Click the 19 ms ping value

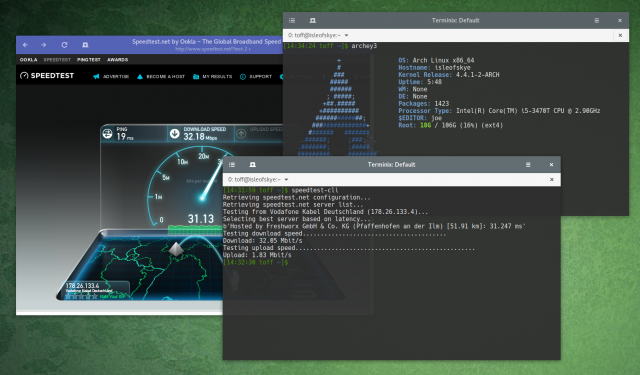125,137
